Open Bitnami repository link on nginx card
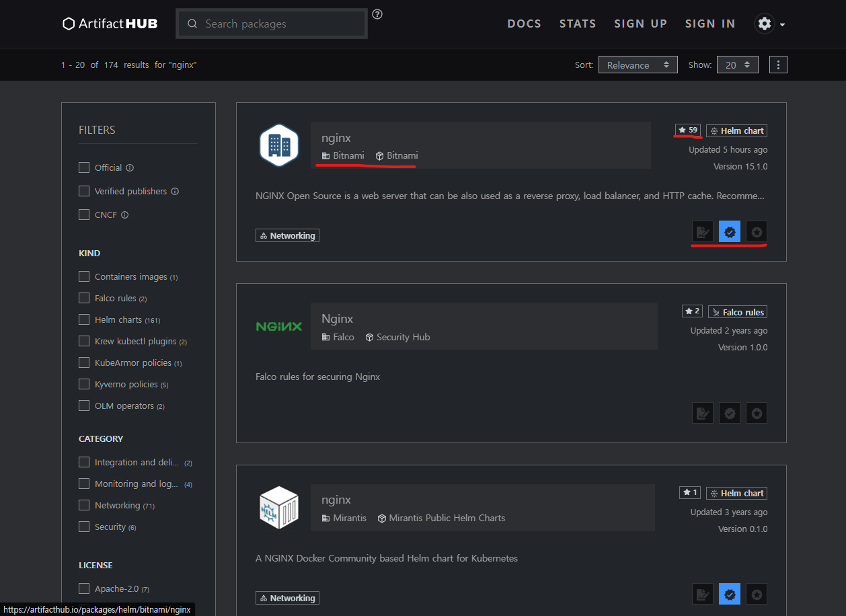Viewport: 846px width, 616px height. [397, 155]
